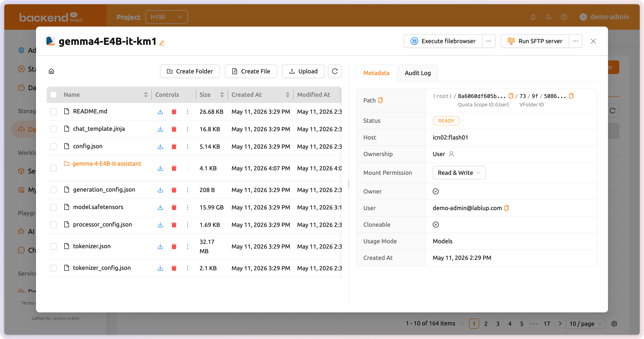This screenshot has width=644, height=339.
Task: Download config.json file
Action: point(160,147)
